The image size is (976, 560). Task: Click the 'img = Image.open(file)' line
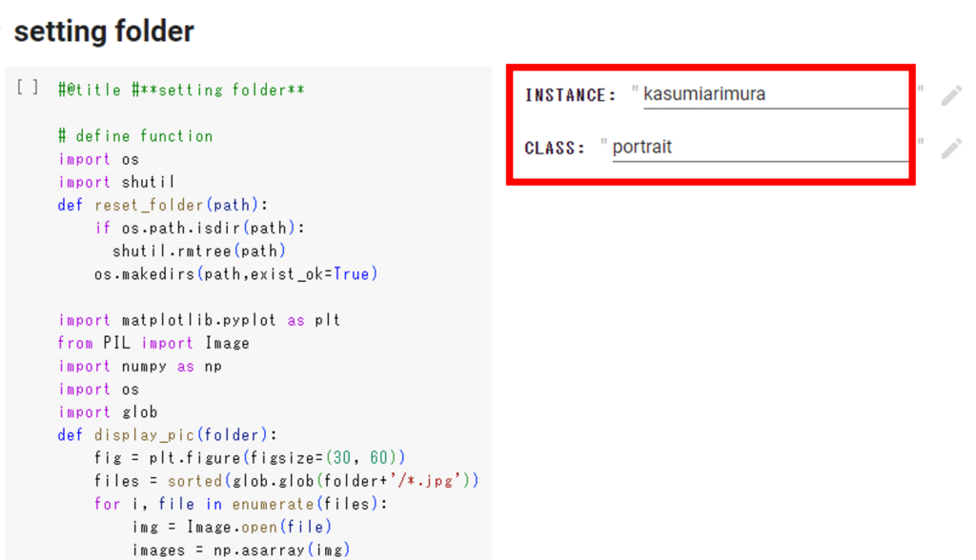tap(232, 528)
